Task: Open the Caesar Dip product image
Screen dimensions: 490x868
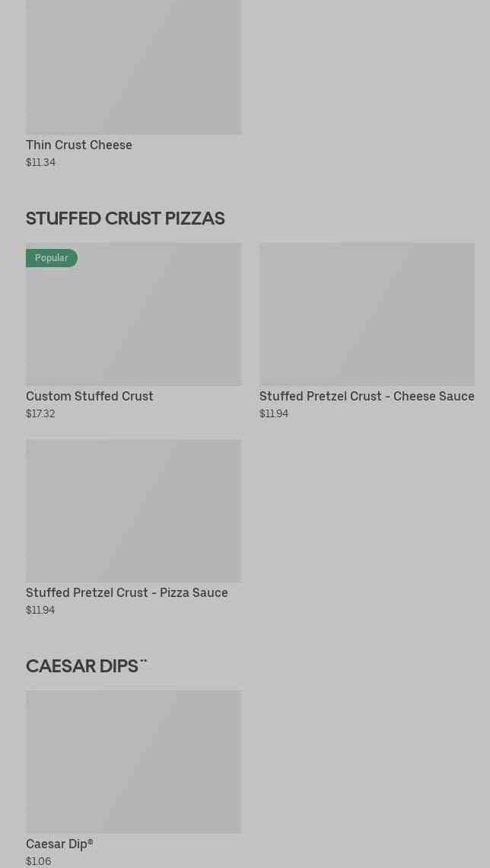Action: [133, 761]
